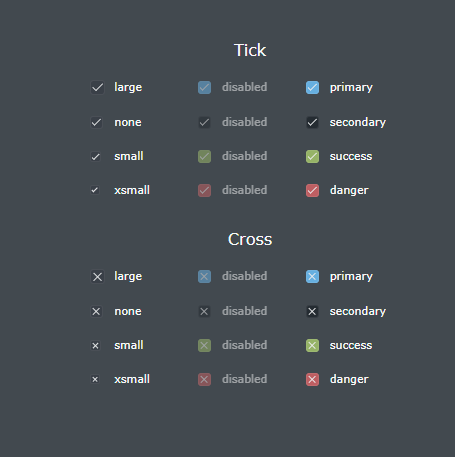Toggle the large cross checkbox
This screenshot has height=457, width=455.
click(97, 277)
